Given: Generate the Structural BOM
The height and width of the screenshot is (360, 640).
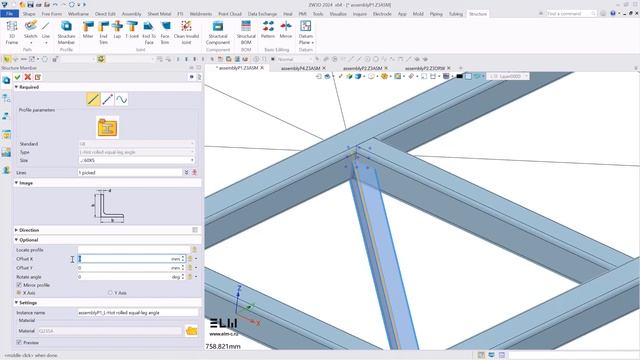Looking at the screenshot, I should (246, 32).
